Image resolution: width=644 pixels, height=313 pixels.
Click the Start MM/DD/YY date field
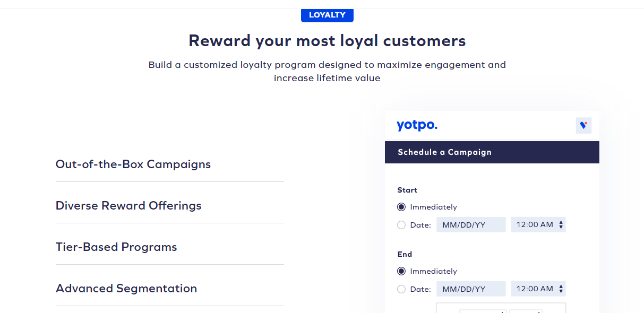[471, 225]
